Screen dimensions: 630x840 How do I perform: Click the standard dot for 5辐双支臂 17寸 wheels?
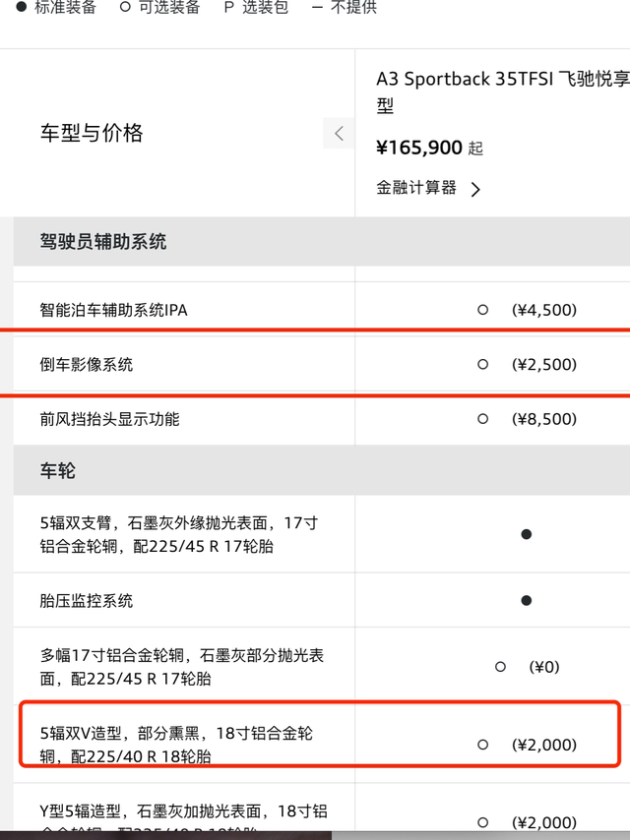tap(527, 534)
